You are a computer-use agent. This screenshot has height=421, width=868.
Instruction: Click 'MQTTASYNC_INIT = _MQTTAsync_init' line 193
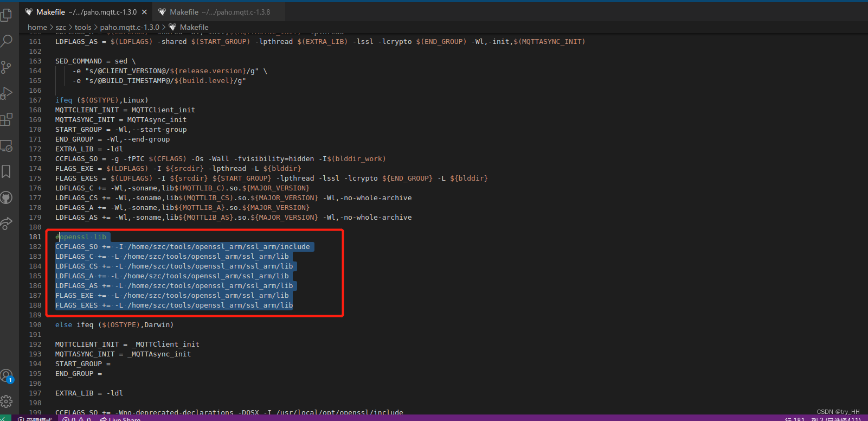[123, 354]
